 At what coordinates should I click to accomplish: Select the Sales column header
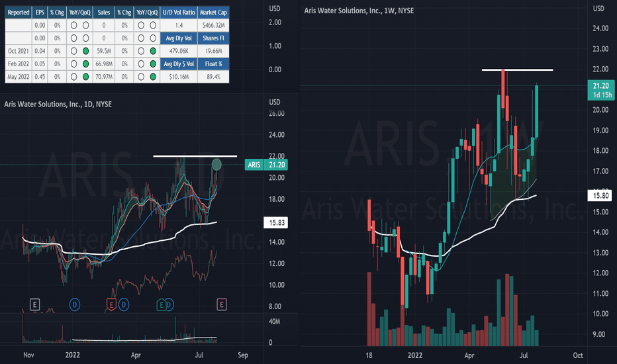point(104,13)
